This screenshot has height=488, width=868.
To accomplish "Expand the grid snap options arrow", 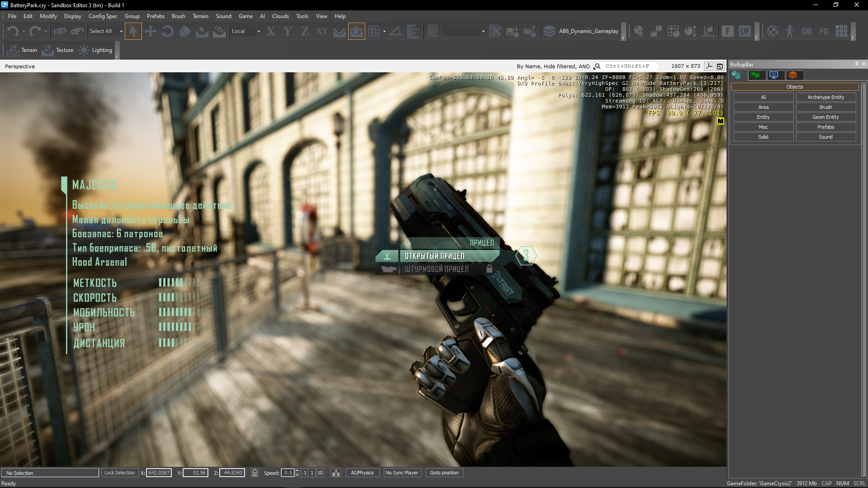I will click(384, 31).
